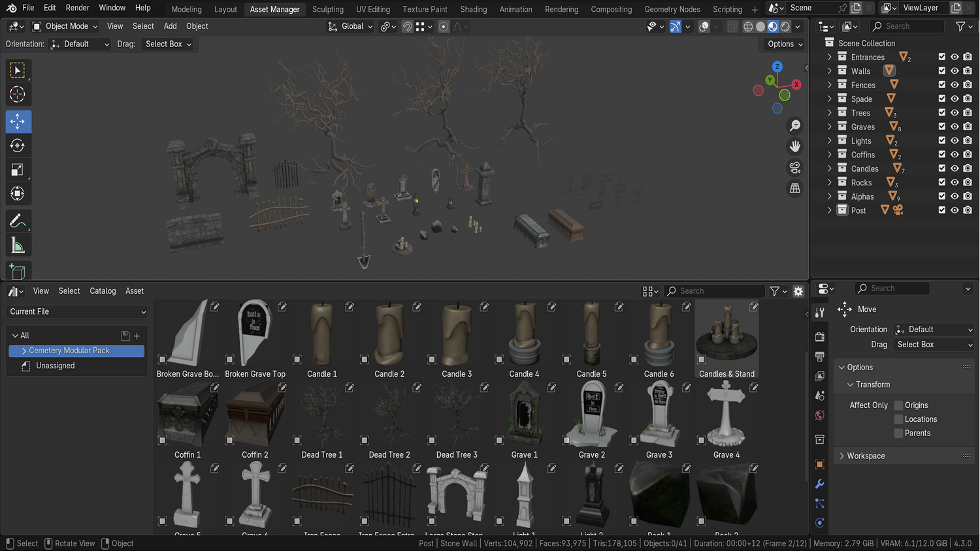Focus the asset browser Search field

pos(715,291)
